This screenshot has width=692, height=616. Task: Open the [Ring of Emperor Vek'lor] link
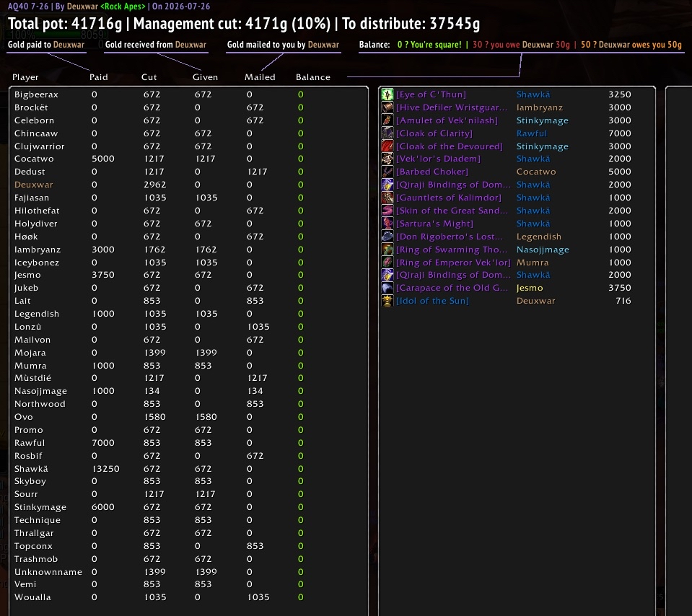pos(453,262)
